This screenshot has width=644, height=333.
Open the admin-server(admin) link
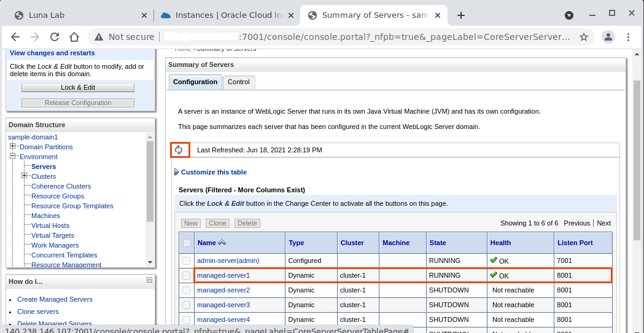(228, 261)
